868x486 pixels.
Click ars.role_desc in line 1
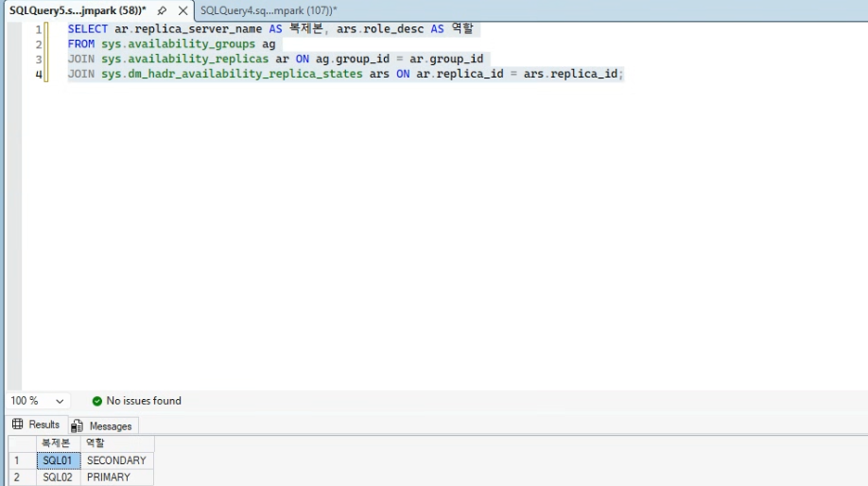click(x=380, y=28)
